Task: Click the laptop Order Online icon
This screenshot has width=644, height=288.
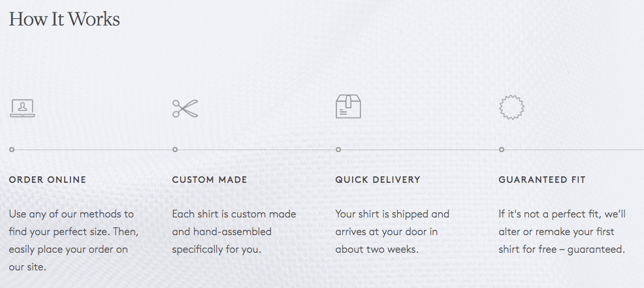Action: pos(22,108)
